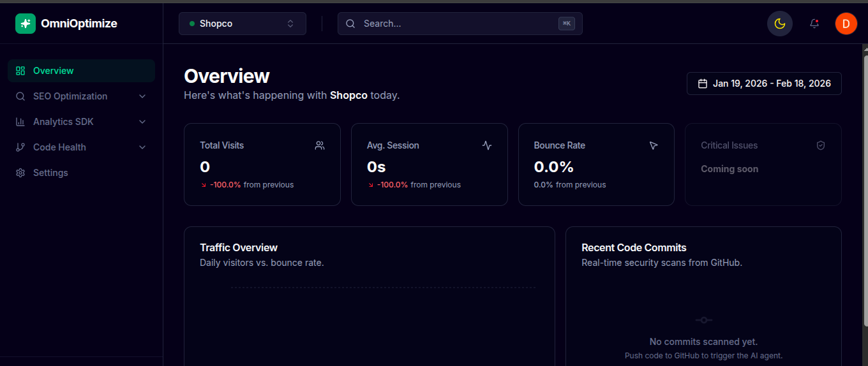Open the Shopco project selector dropdown
This screenshot has height=366, width=868.
tap(243, 24)
